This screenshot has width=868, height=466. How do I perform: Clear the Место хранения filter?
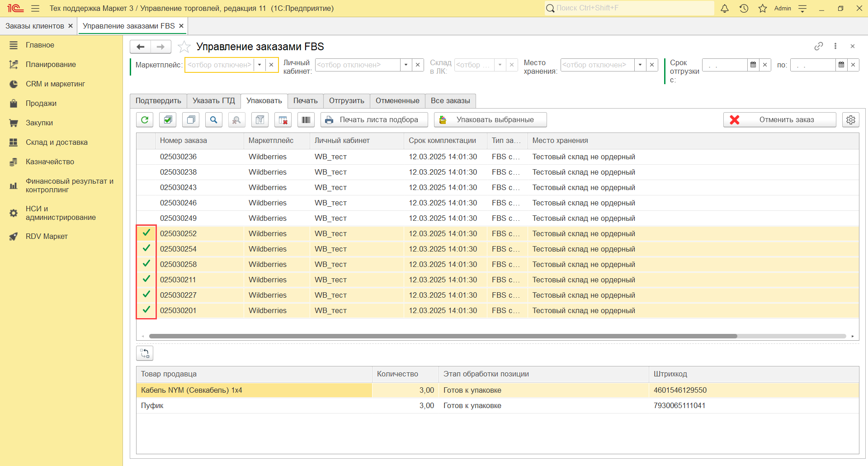(x=652, y=65)
